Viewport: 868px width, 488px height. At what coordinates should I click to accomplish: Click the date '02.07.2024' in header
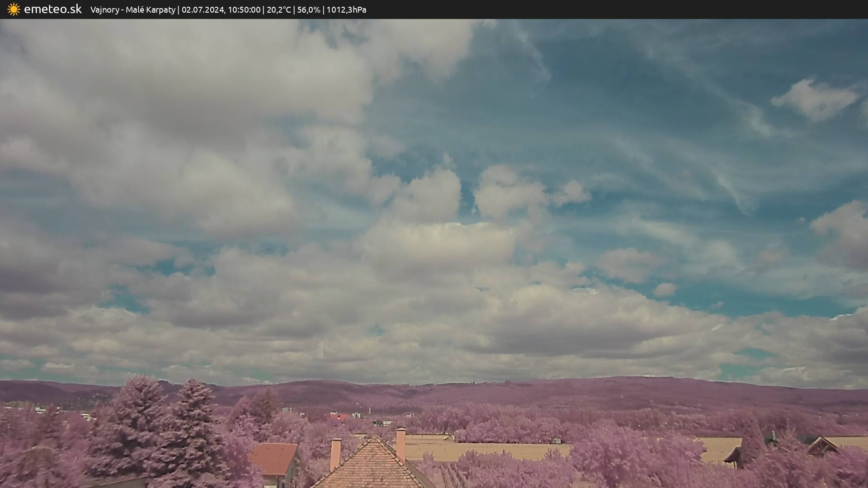(203, 10)
